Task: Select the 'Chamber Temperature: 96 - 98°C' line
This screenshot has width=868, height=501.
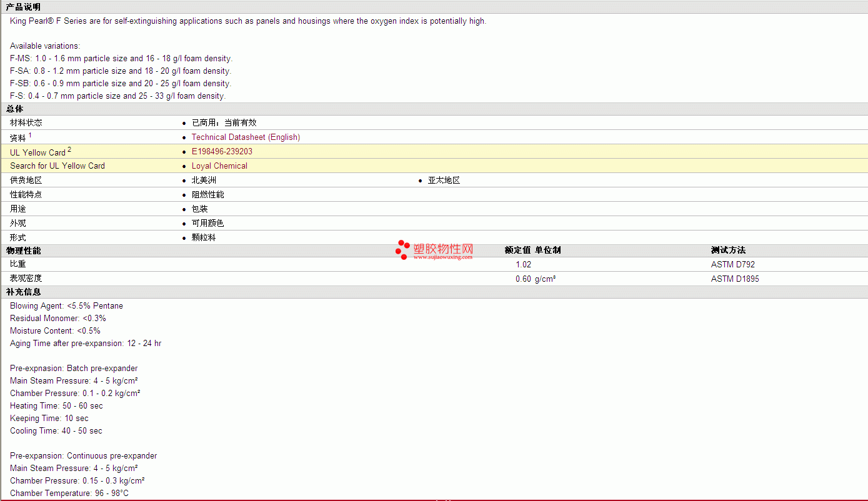Action: (69, 493)
